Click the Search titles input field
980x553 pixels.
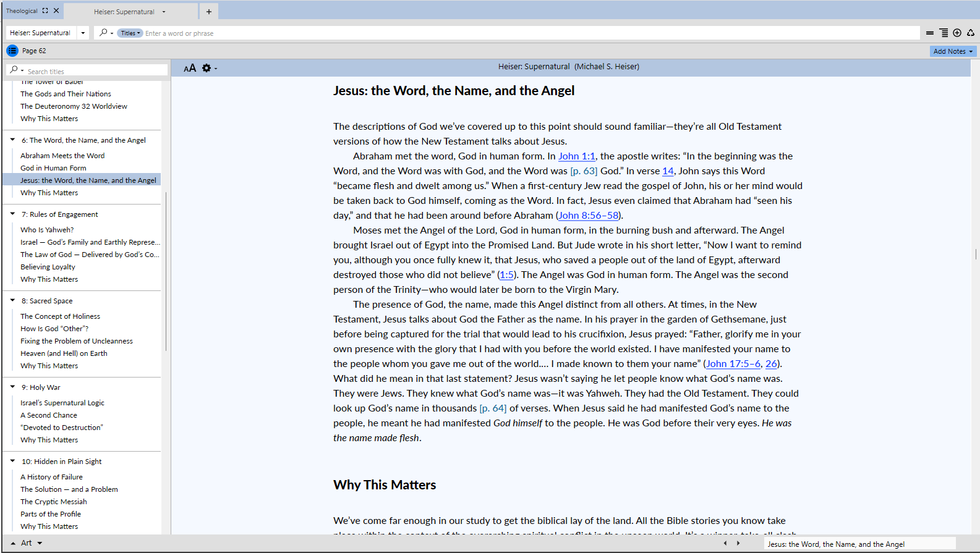[x=93, y=72]
